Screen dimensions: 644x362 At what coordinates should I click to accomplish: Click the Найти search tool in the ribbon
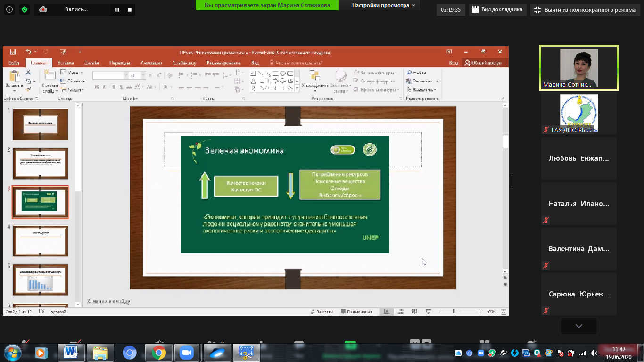[416, 73]
